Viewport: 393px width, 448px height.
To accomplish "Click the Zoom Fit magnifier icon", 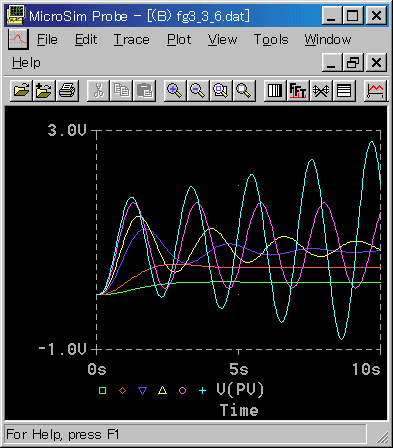I will tap(244, 90).
